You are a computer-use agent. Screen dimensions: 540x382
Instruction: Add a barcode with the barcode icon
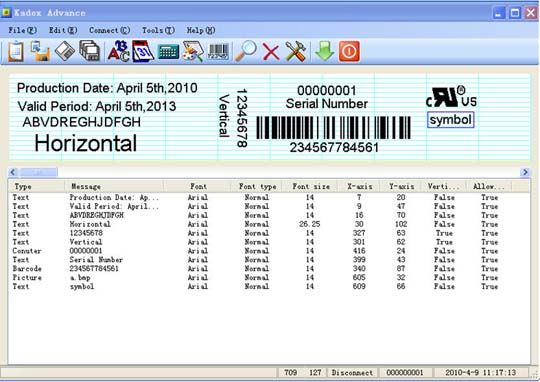tap(219, 52)
